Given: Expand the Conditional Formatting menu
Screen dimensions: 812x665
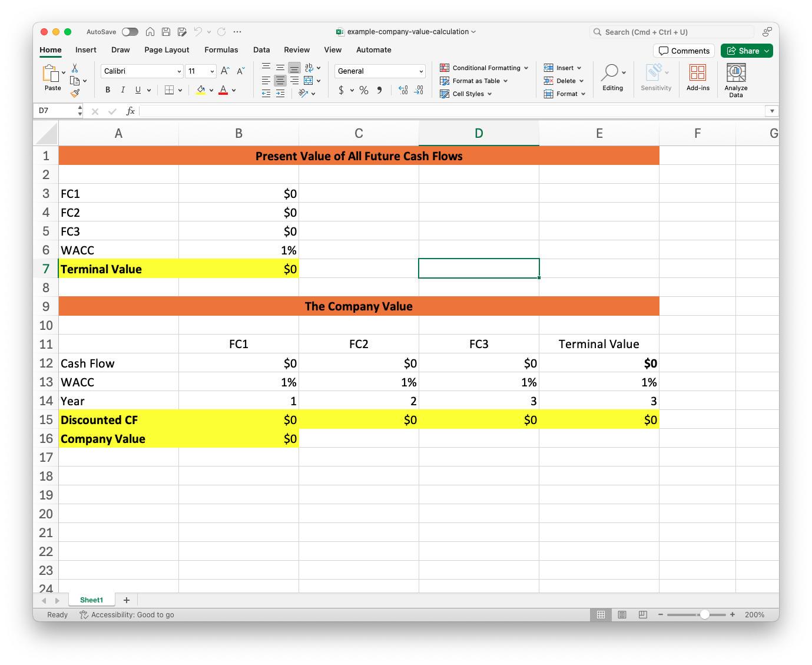Looking at the screenshot, I should pos(483,68).
